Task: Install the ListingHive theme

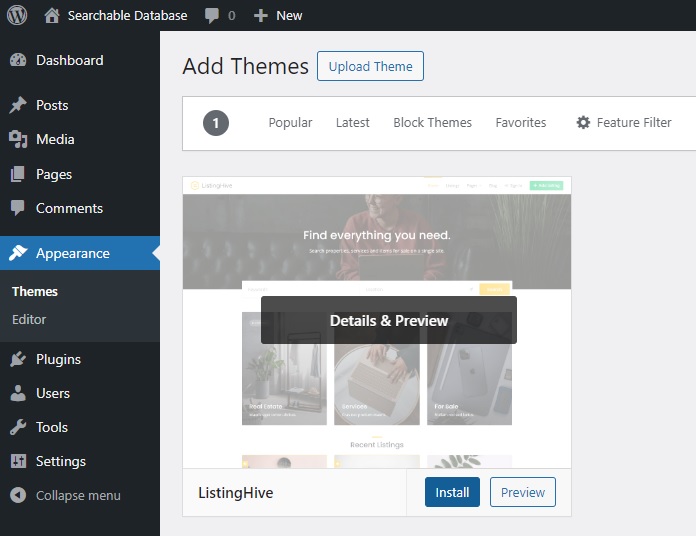Action: 452,492
